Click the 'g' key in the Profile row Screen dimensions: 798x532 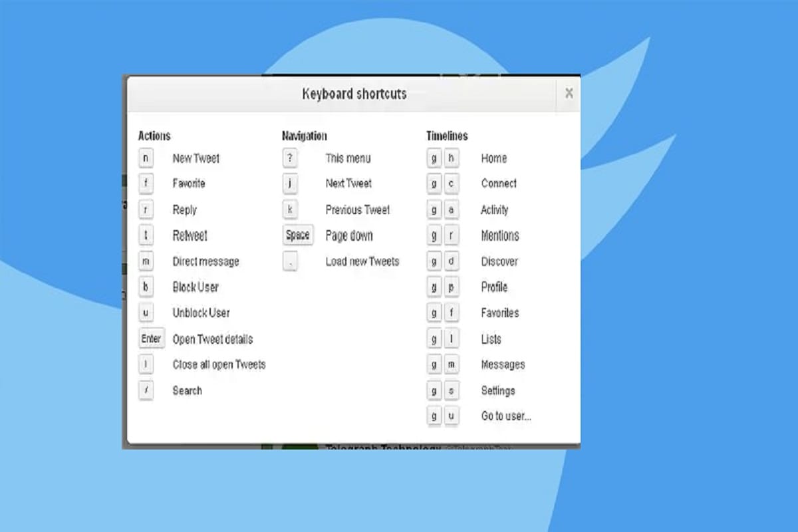434,287
